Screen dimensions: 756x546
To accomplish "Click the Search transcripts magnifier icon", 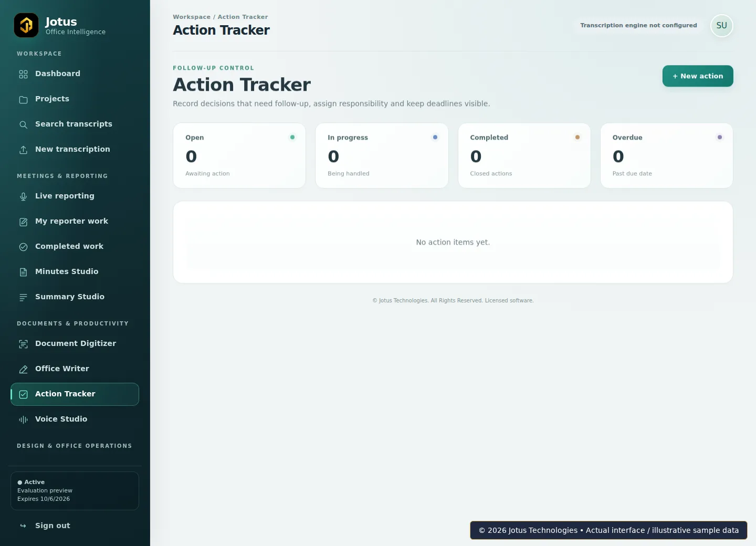I will pos(23,125).
